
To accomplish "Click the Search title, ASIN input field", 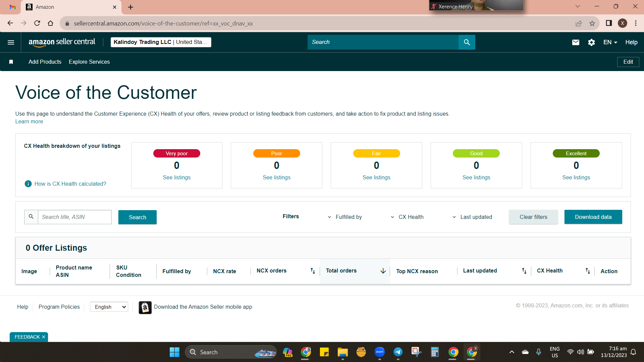I will pyautogui.click(x=74, y=217).
